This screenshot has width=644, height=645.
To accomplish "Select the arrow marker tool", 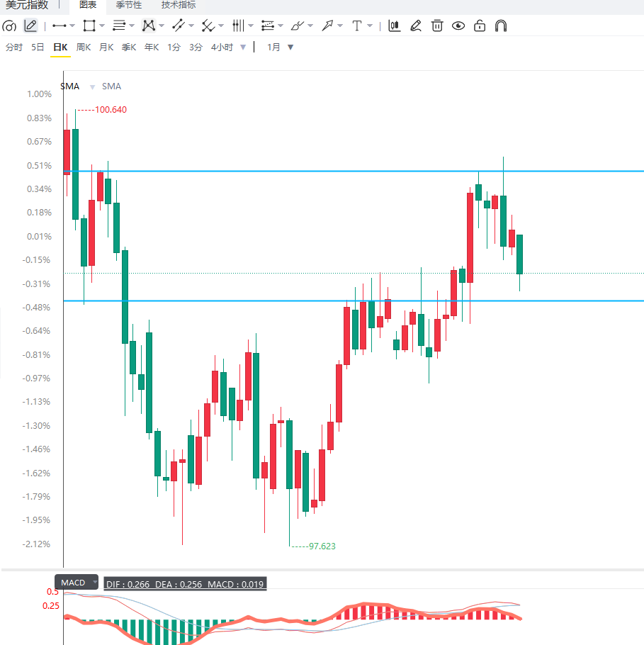I will [x=327, y=26].
